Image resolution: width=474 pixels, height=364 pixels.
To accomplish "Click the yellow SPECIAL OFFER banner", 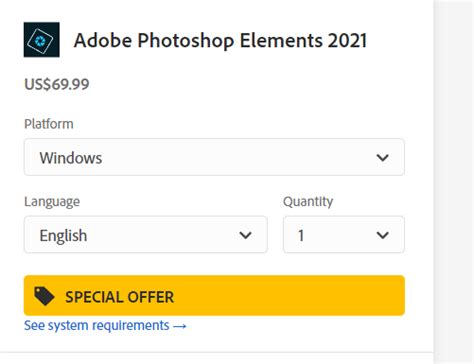I will pyautogui.click(x=214, y=295).
